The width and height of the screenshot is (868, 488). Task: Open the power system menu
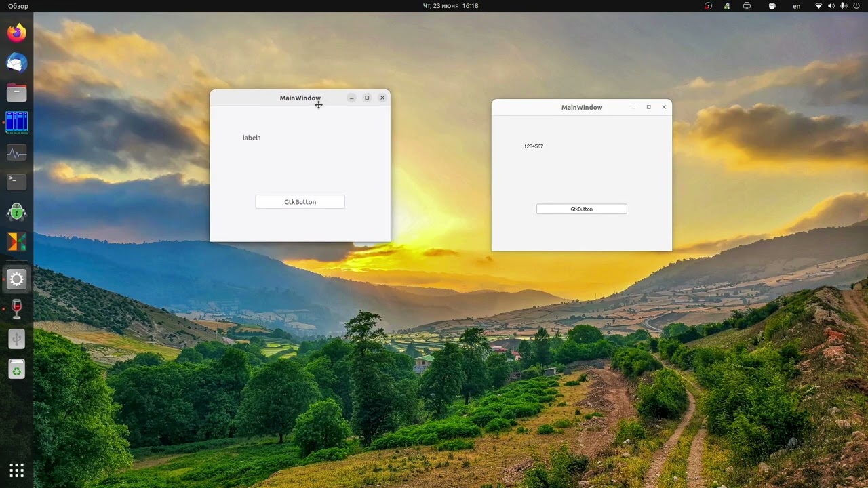click(x=856, y=6)
